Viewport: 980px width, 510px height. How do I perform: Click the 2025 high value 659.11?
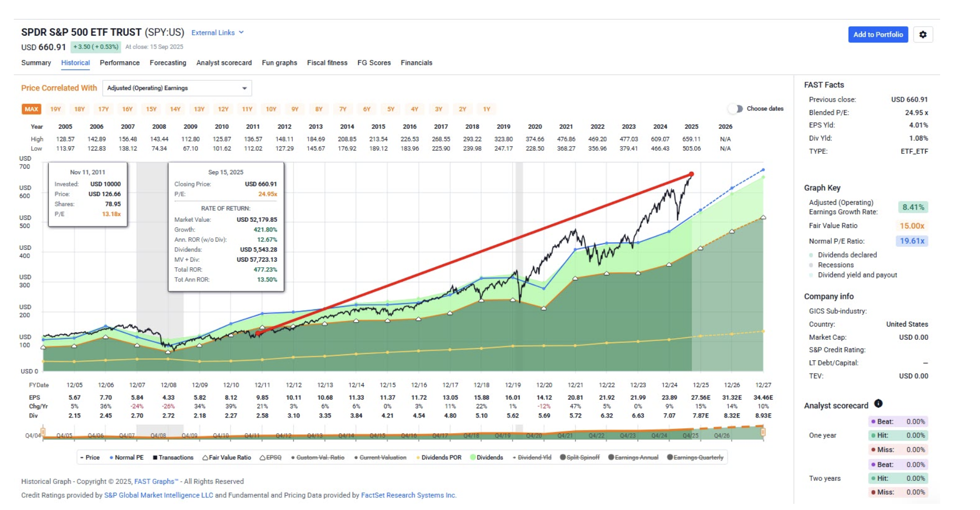691,139
